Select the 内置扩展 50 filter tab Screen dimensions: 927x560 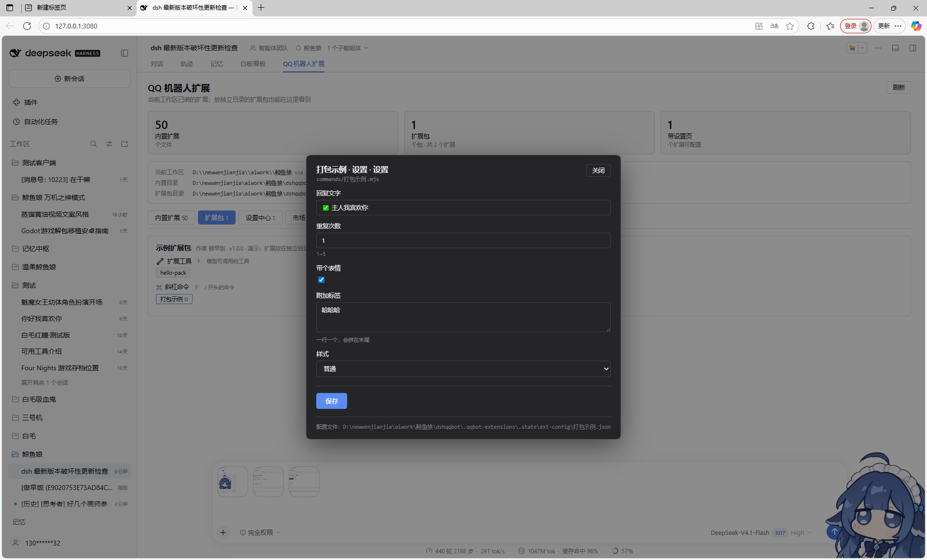[x=171, y=218]
